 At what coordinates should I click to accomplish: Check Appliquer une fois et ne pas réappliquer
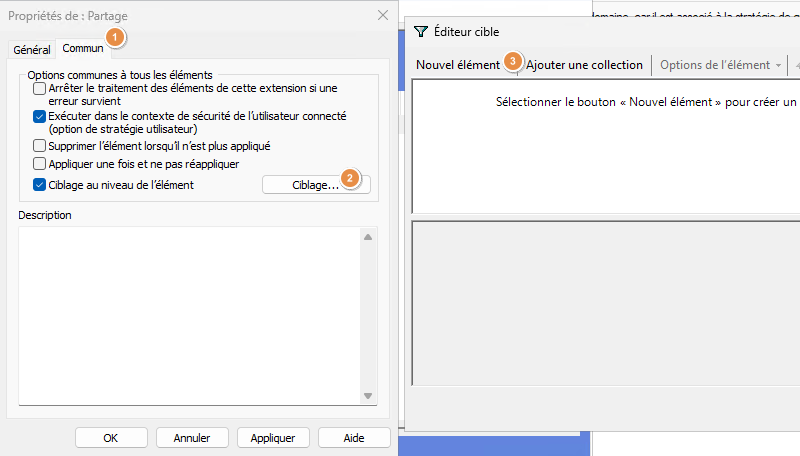click(x=39, y=163)
